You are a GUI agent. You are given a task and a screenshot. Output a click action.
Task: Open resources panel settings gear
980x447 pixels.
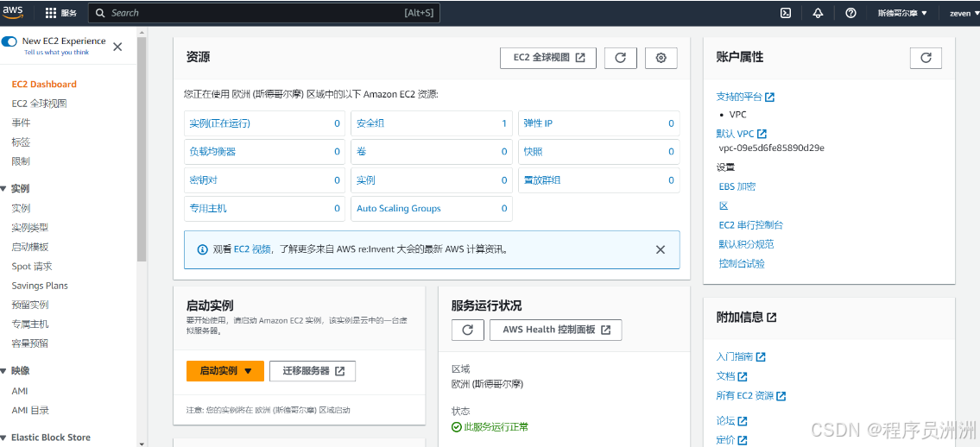(661, 58)
